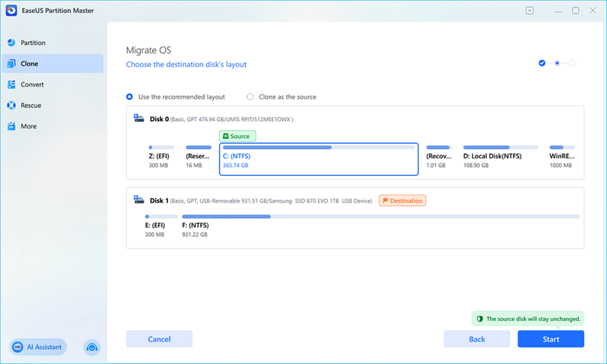Cancel the OS migration

click(159, 339)
